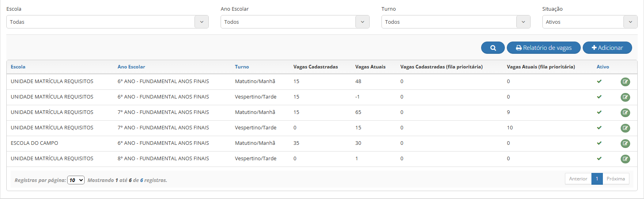
Task: Sort the table by the Escola column
Action: pos(18,67)
